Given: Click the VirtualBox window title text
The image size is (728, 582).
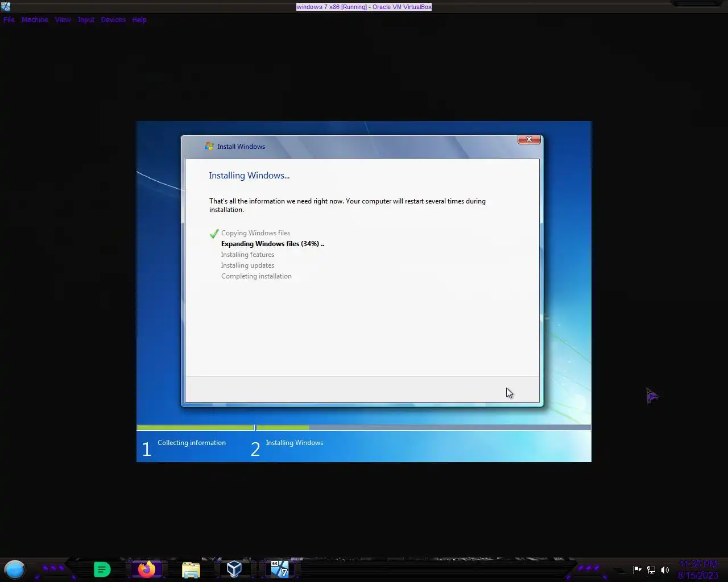Looking at the screenshot, I should pos(364,7).
